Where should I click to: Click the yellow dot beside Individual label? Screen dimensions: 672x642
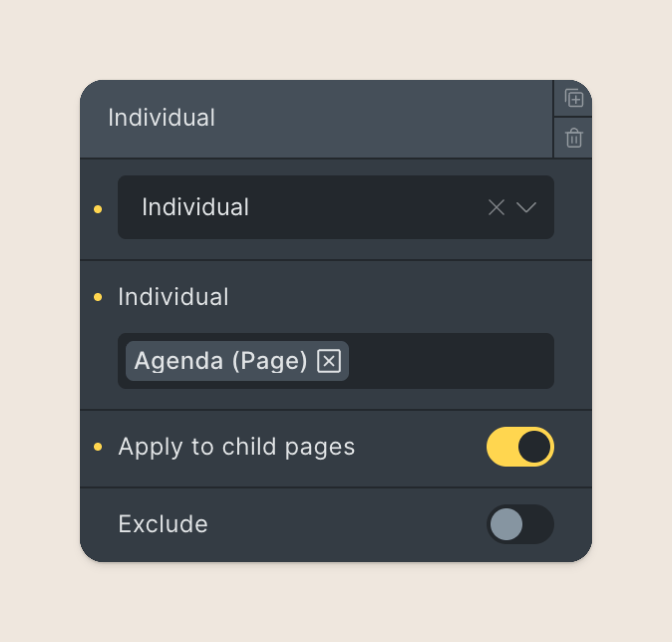[x=98, y=297]
